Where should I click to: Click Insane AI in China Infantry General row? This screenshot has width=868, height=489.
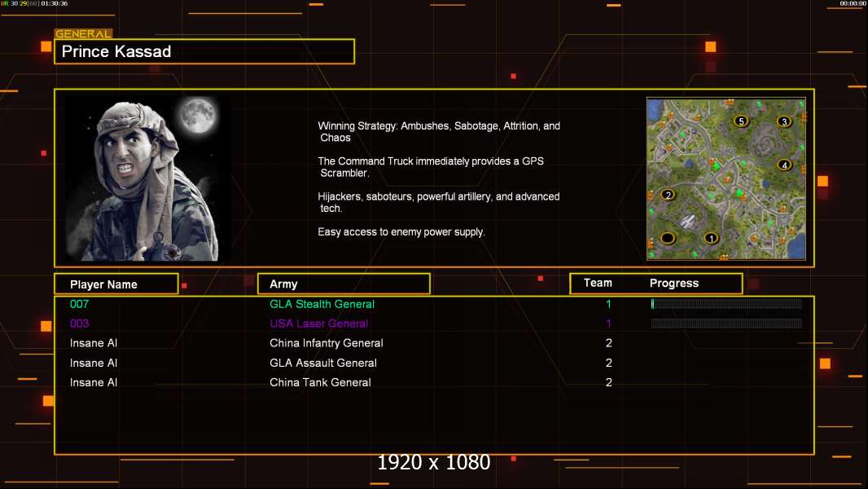(x=94, y=343)
